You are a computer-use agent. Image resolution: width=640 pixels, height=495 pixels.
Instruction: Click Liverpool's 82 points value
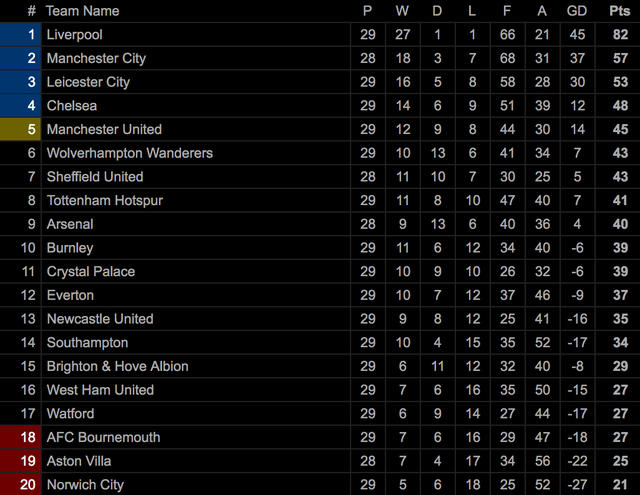(620, 34)
